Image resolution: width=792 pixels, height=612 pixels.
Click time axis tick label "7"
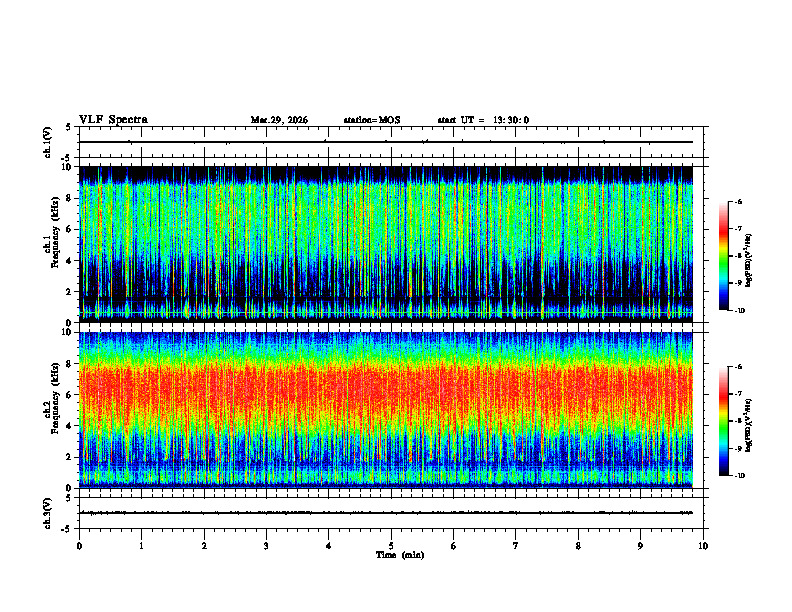516,546
